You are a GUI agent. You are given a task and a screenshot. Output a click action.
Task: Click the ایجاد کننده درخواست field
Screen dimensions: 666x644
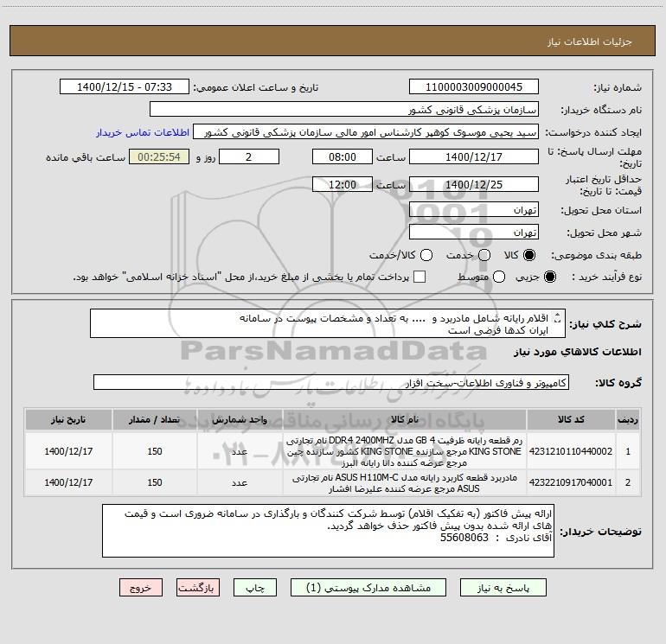[366, 131]
